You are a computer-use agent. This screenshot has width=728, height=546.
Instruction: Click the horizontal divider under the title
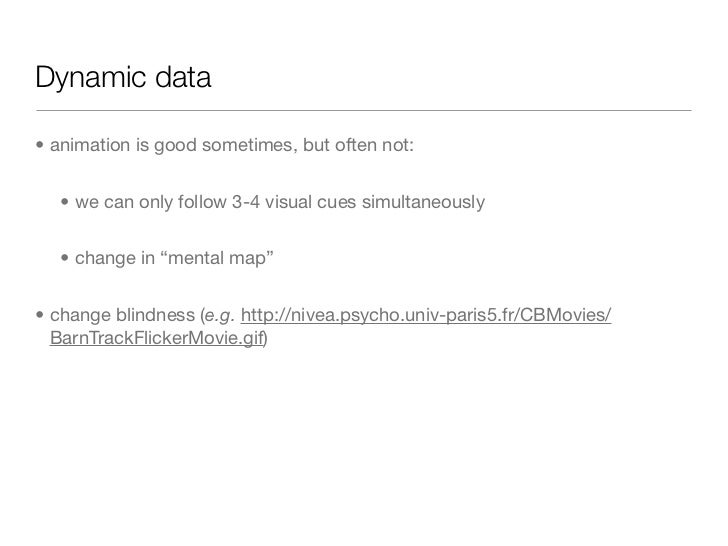coord(364,110)
